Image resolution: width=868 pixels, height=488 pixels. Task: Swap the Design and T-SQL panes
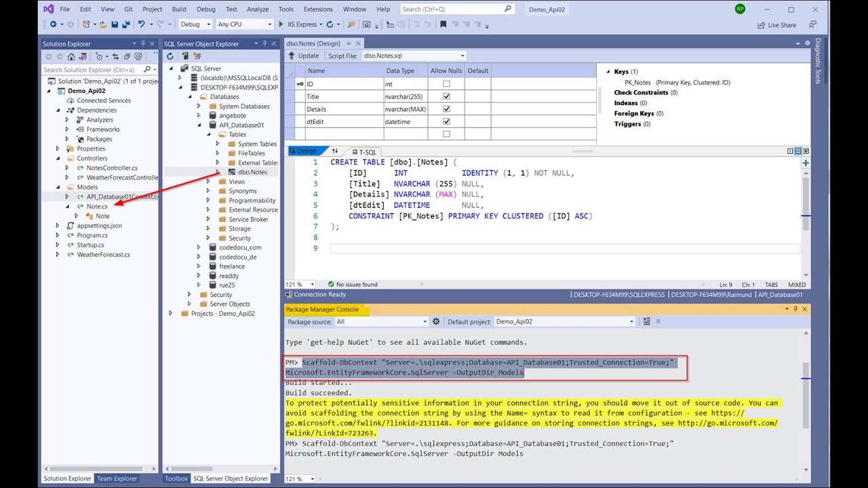335,151
